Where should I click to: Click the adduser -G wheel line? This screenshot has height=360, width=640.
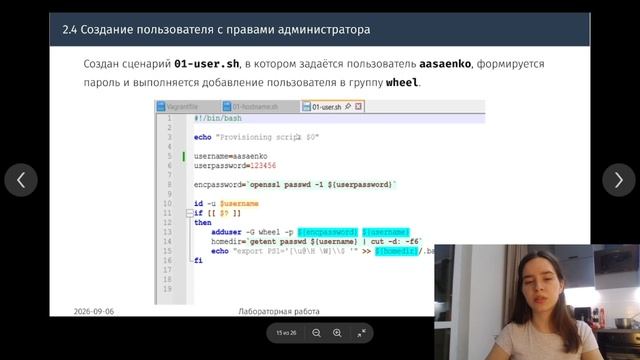click(x=310, y=232)
